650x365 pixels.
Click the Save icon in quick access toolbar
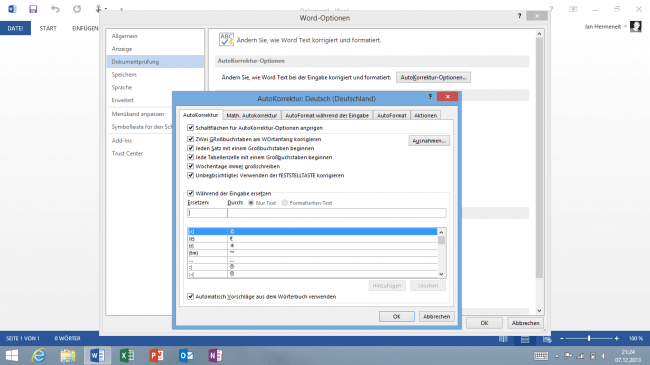[33, 9]
